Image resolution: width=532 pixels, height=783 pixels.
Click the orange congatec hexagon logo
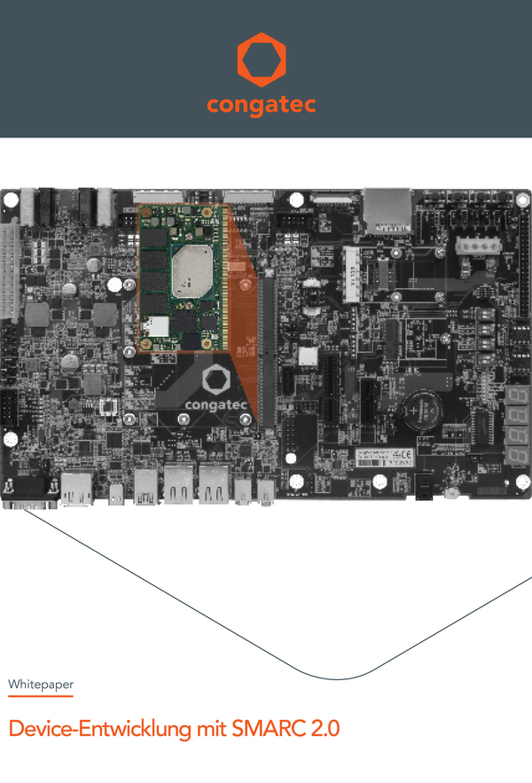262,60
